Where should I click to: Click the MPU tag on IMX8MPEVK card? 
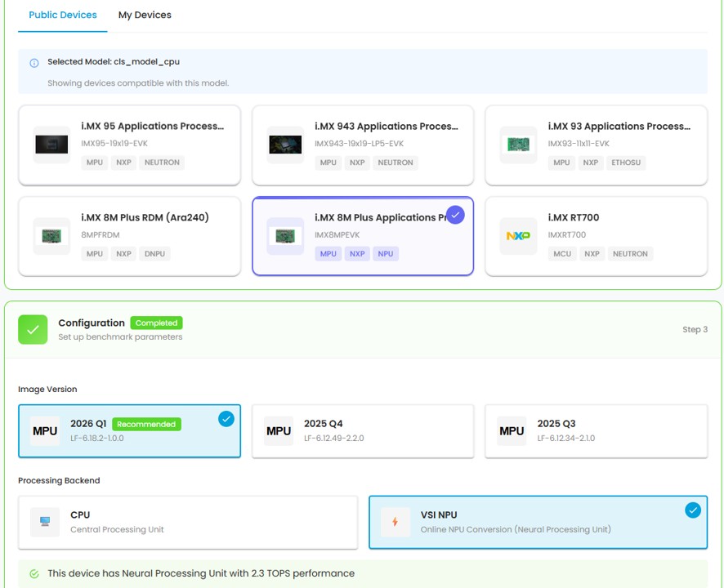(x=328, y=254)
